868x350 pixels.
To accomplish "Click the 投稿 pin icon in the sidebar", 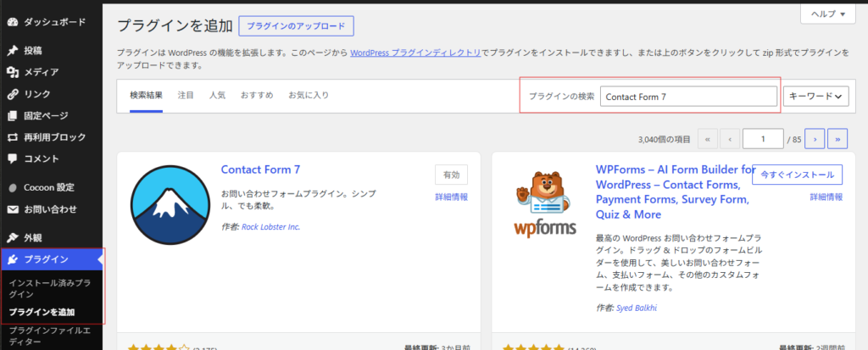I will click(x=13, y=51).
